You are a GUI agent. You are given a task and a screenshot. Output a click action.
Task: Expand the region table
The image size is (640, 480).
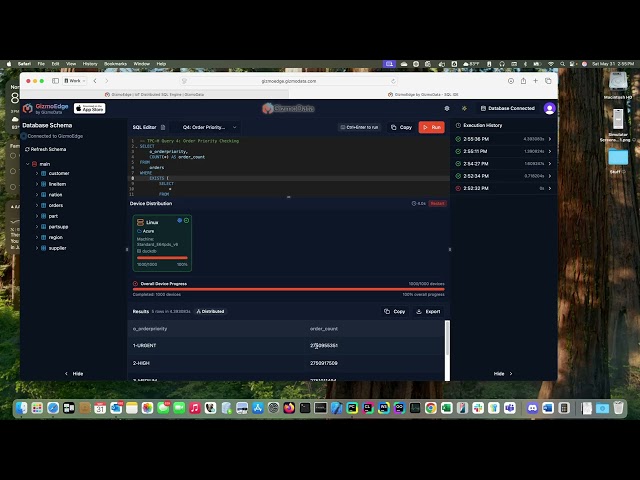pos(37,237)
